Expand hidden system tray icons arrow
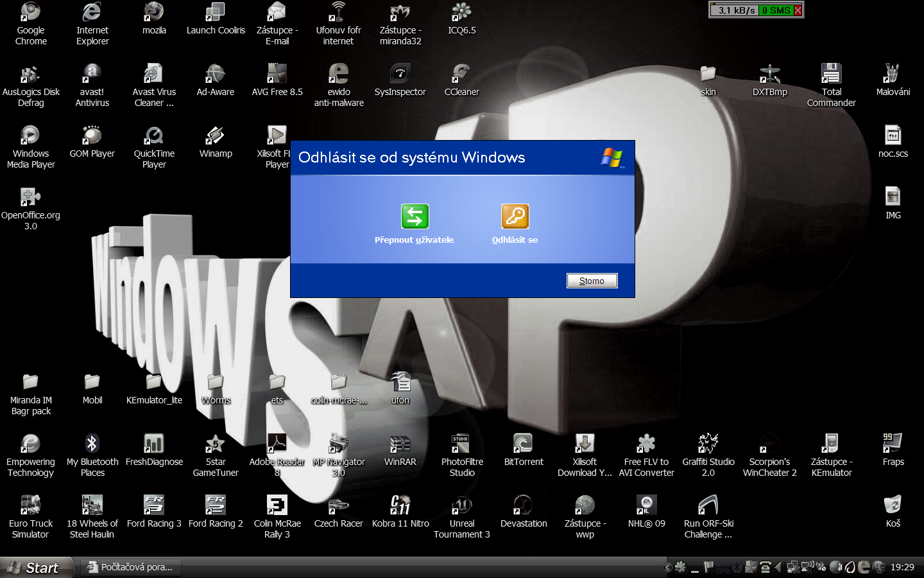Screen dimensions: 924x578 click(x=668, y=567)
